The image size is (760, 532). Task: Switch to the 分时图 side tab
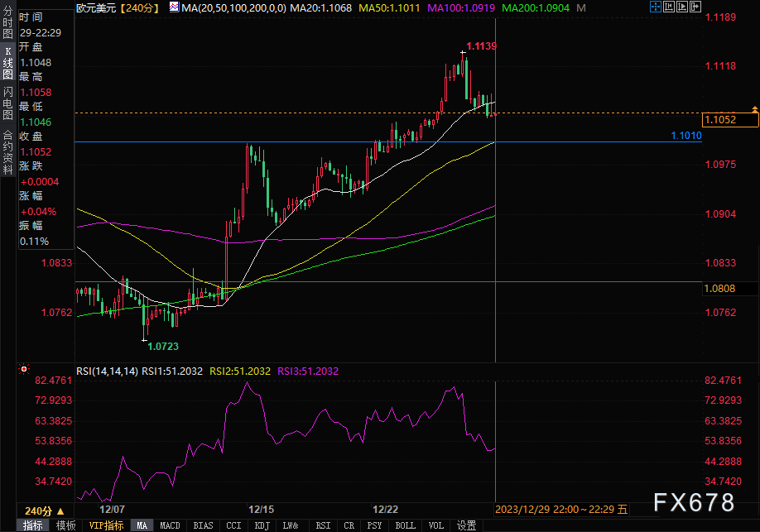[x=7, y=25]
